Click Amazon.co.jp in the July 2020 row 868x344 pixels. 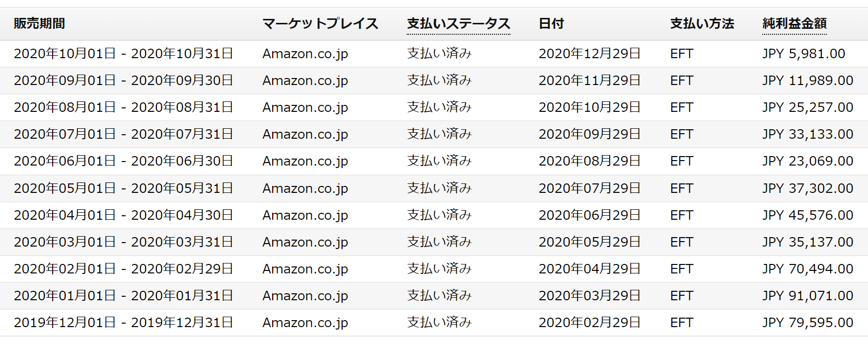(305, 134)
